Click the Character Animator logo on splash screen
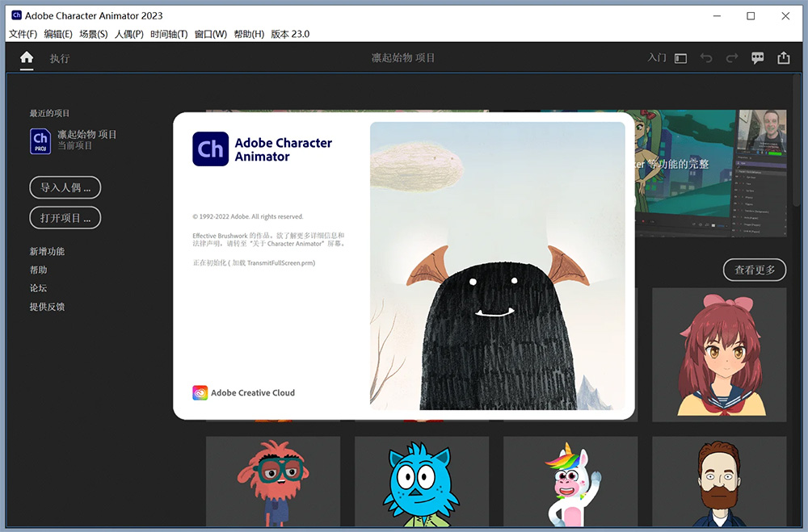This screenshot has height=532, width=808. coord(210,149)
